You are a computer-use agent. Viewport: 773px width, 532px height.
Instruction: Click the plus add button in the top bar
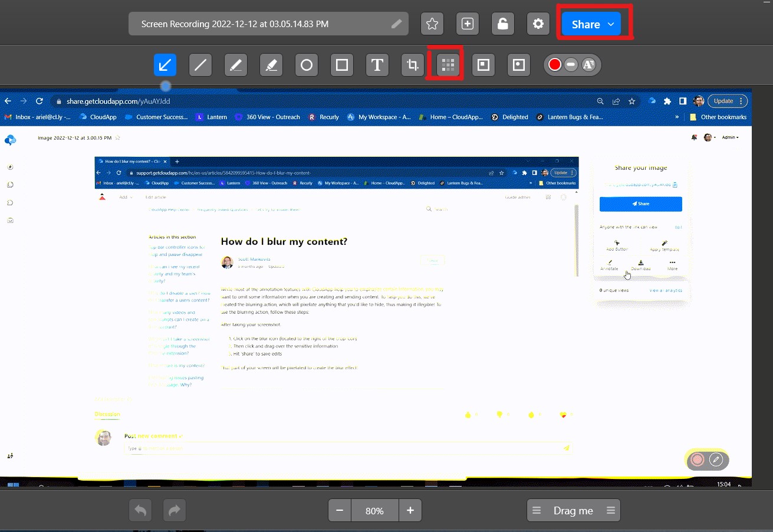468,24
